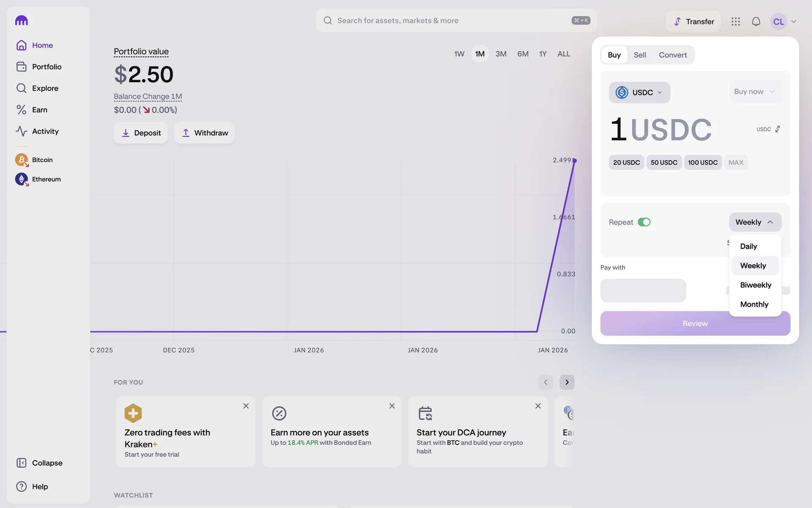Open the notifications bell
The image size is (812, 508).
[756, 22]
